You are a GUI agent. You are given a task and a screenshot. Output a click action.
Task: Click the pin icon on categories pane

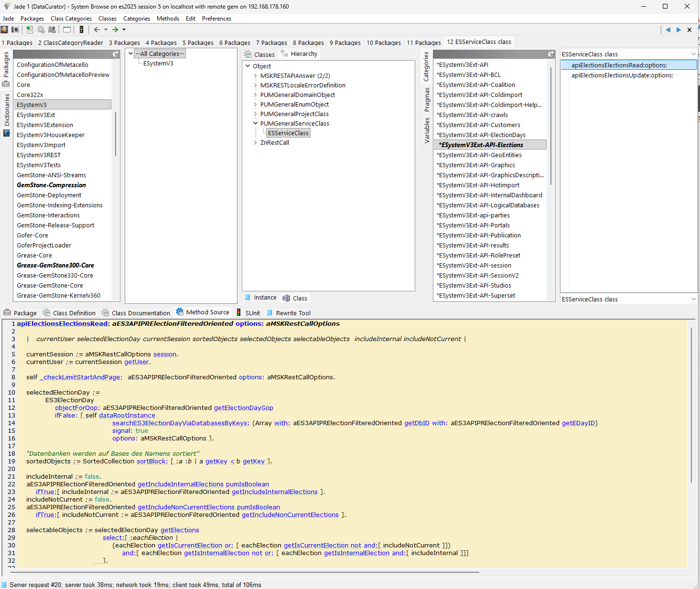[551, 54]
